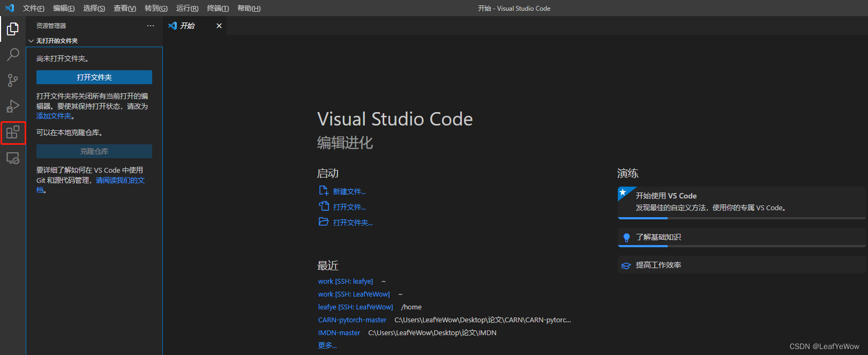The height and width of the screenshot is (355, 868).
Task: Click the 可以在本地克隆仓库。 text
Action: 70,132
